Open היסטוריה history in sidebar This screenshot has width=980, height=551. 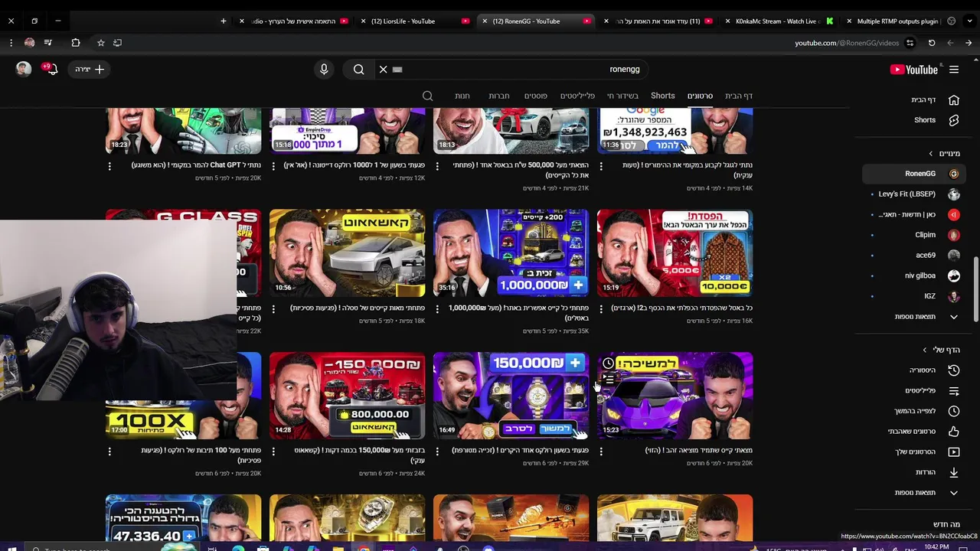935,370
